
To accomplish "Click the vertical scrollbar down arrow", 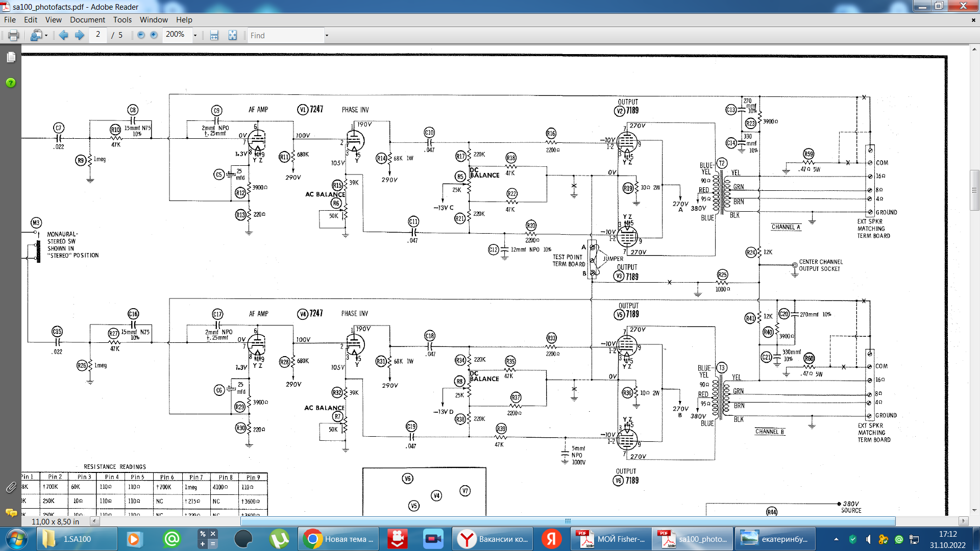I will [974, 510].
